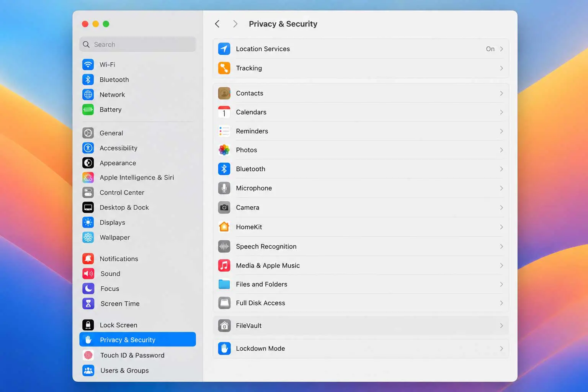Click the Location Services arrow icon
This screenshot has width=588, height=392.
224,49
